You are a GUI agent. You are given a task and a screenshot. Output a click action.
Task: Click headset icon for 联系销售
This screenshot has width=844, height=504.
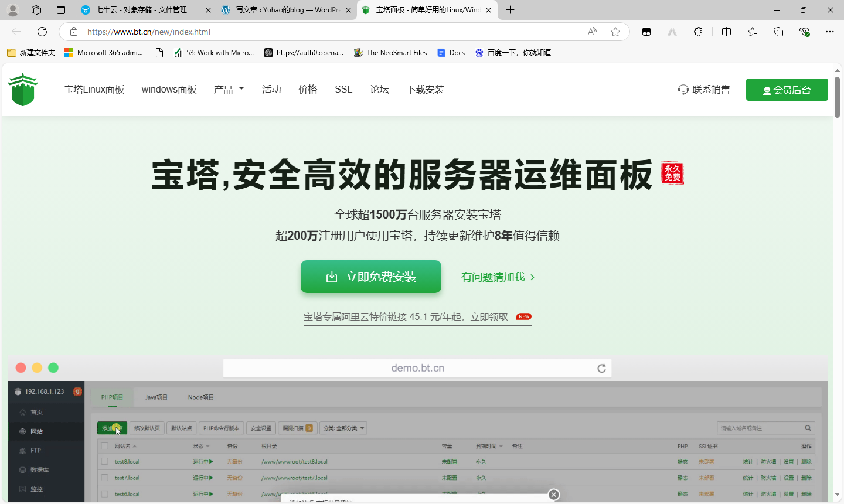coord(683,90)
